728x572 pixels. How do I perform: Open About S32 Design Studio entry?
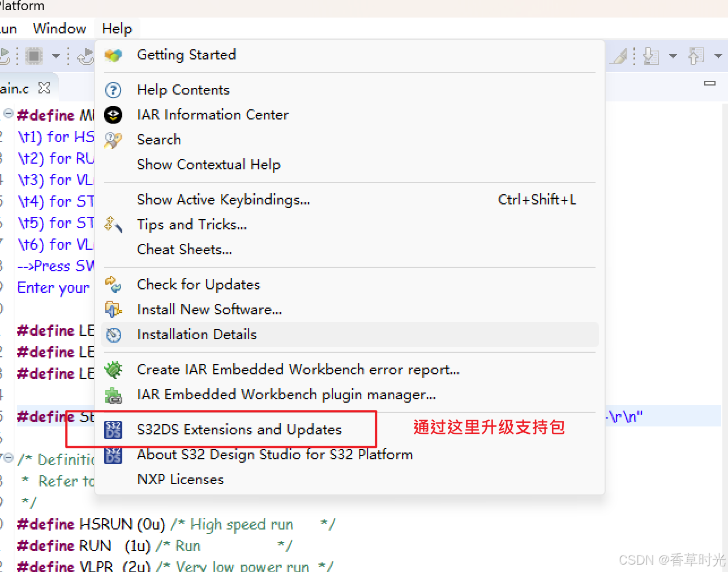(350, 455)
